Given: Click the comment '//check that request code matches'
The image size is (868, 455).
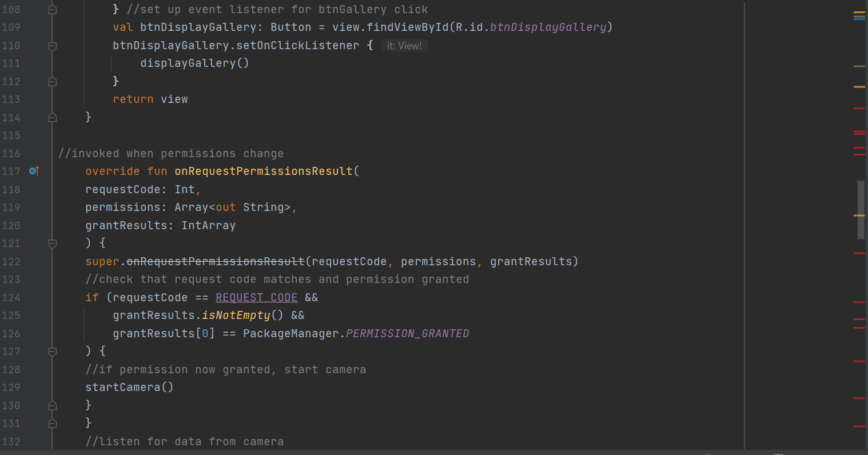Looking at the screenshot, I should pos(277,279).
